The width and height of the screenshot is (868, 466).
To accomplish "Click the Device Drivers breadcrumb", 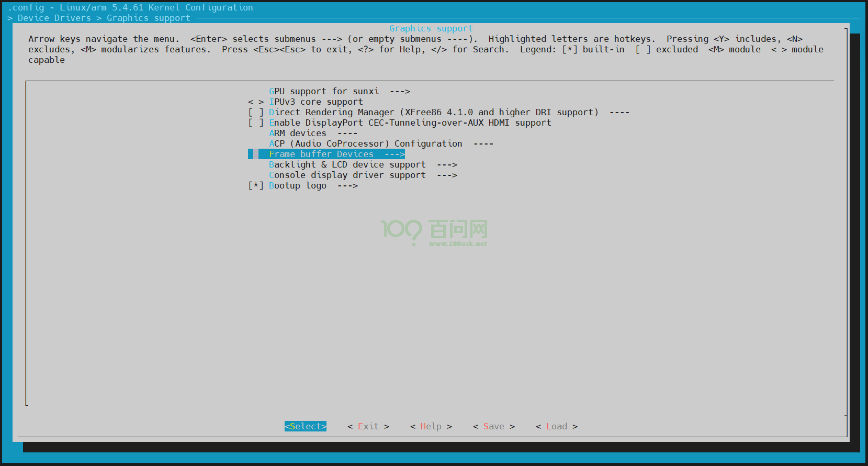I will [x=54, y=18].
